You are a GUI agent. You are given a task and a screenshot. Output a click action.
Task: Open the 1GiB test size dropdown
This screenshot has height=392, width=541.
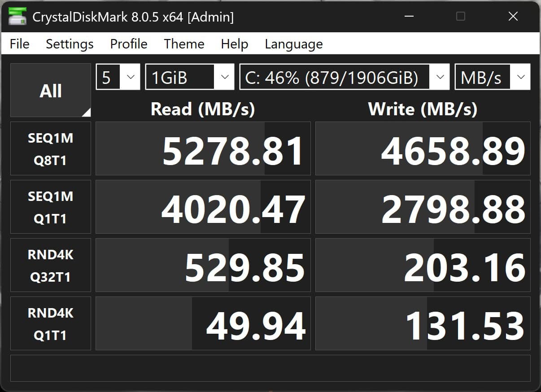190,77
